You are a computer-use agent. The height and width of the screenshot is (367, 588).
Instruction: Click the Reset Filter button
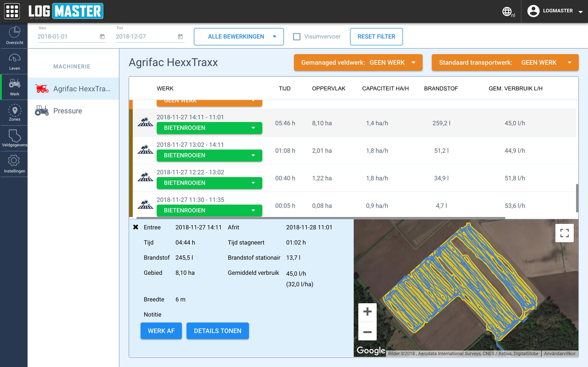pyautogui.click(x=376, y=37)
